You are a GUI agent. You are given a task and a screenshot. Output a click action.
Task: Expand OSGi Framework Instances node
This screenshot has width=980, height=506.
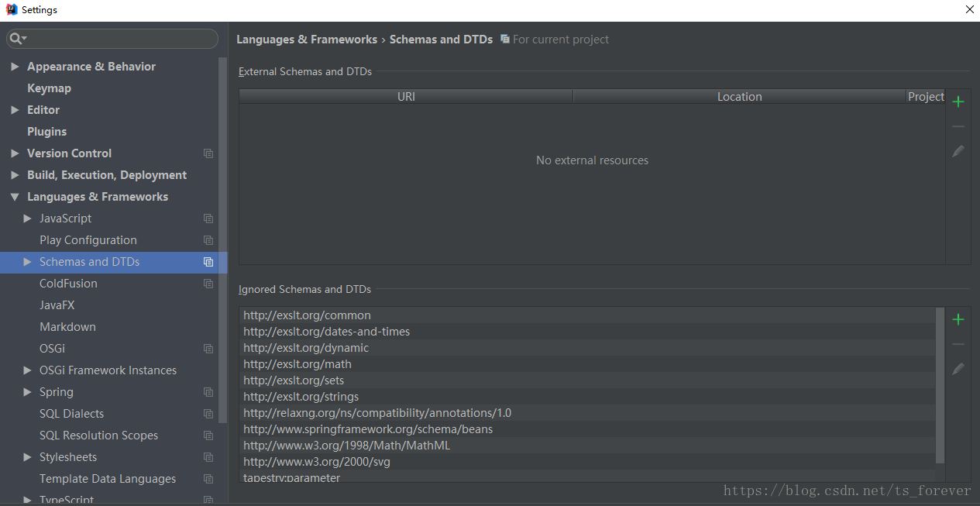tap(28, 370)
